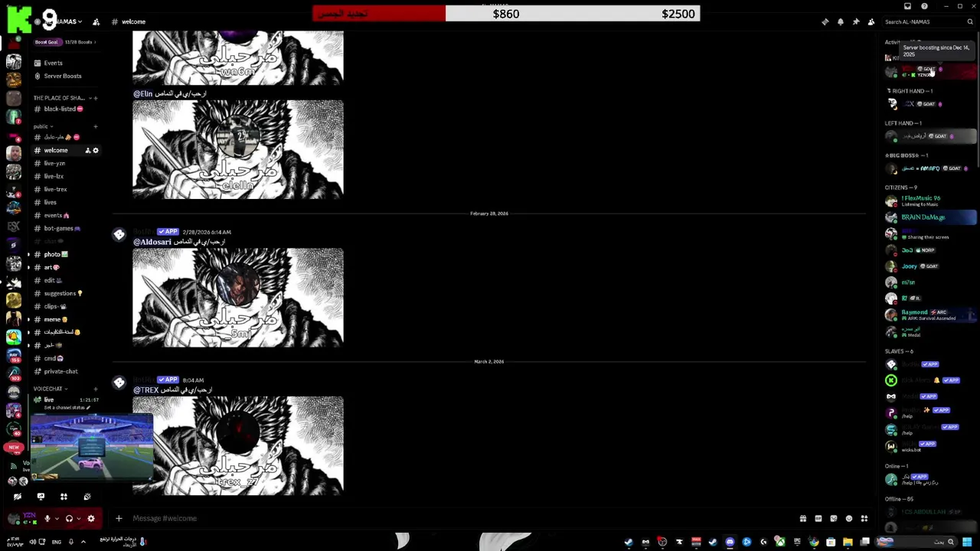Open the help question mark icon
The height and width of the screenshot is (551, 980).
pos(924,6)
